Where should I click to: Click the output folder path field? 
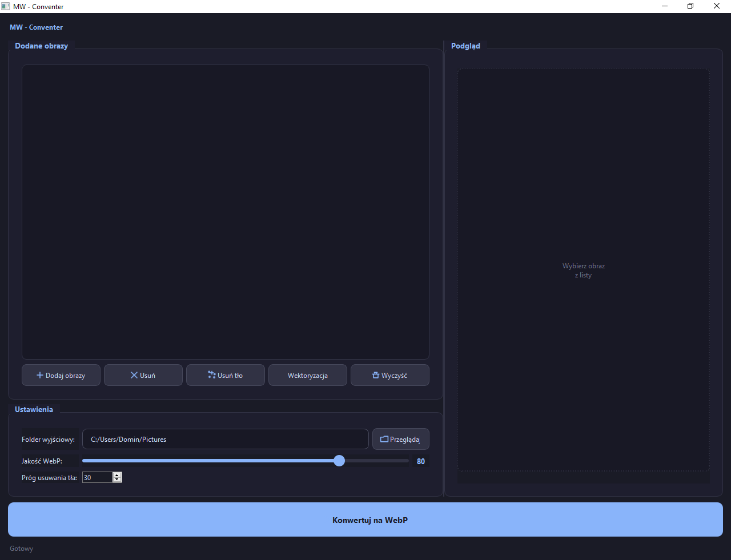point(226,439)
